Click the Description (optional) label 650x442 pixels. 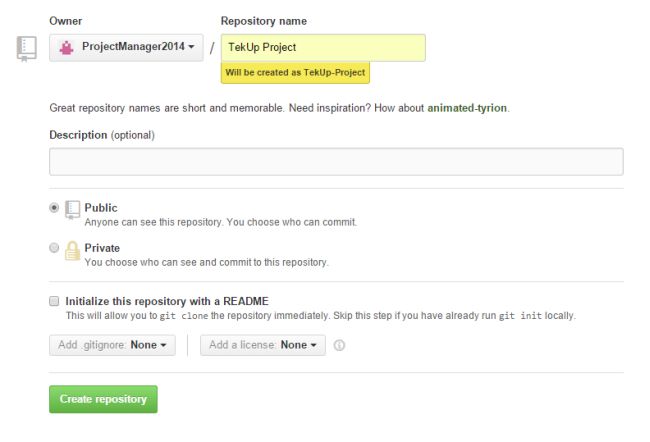pyautogui.click(x=102, y=135)
